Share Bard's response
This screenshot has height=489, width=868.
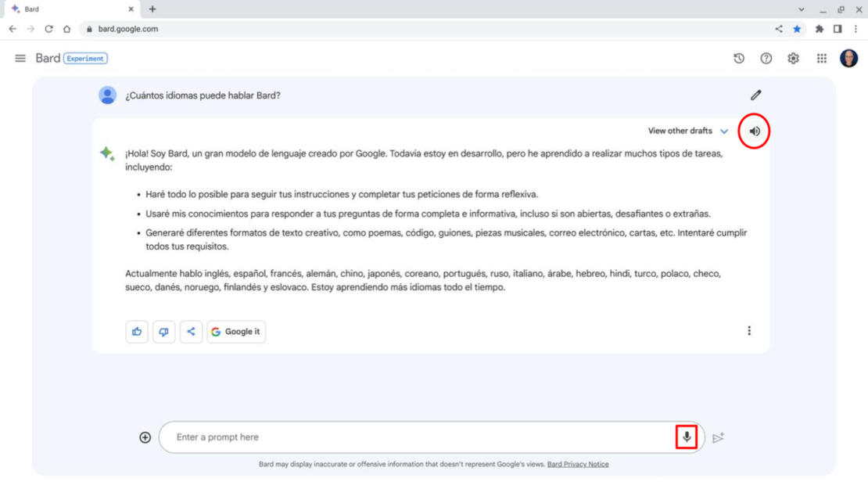pyautogui.click(x=191, y=331)
